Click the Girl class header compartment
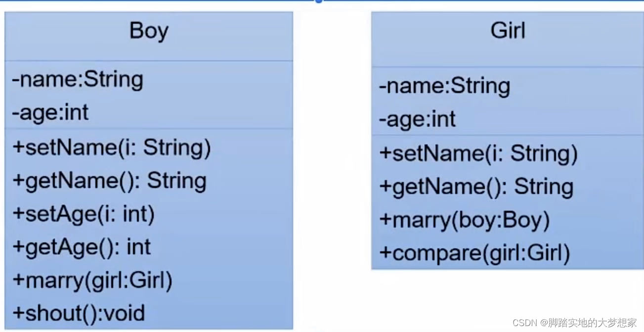The height and width of the screenshot is (332, 644). tap(508, 39)
